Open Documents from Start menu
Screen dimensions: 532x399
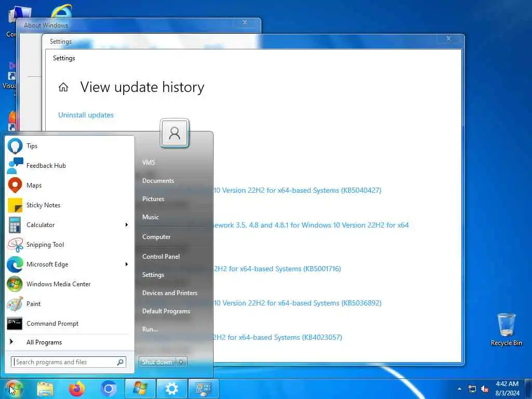[x=158, y=181]
